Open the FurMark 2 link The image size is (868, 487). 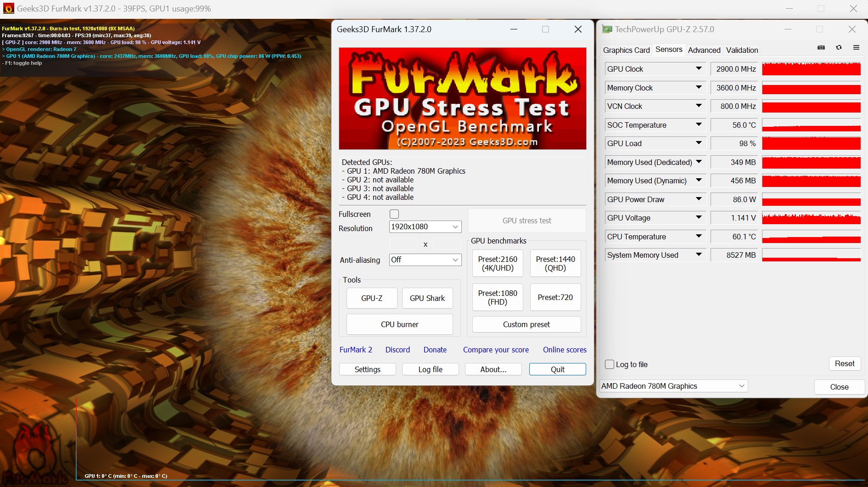[x=356, y=350]
